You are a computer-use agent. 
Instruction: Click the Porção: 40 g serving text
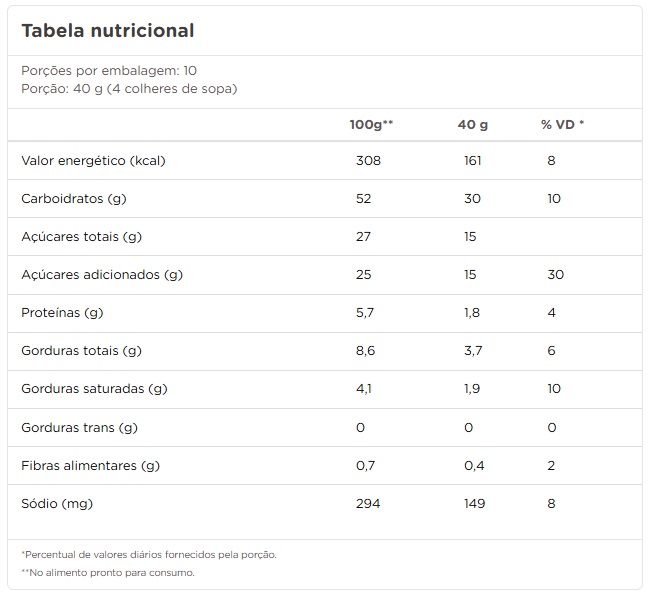[129, 88]
